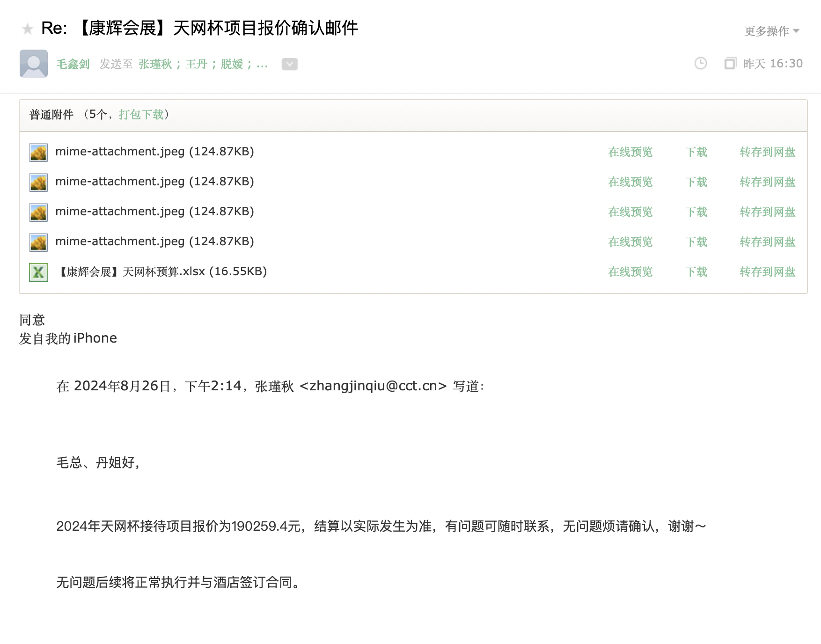
Task: Download the third mime-attachment.jpeg
Action: click(x=696, y=212)
